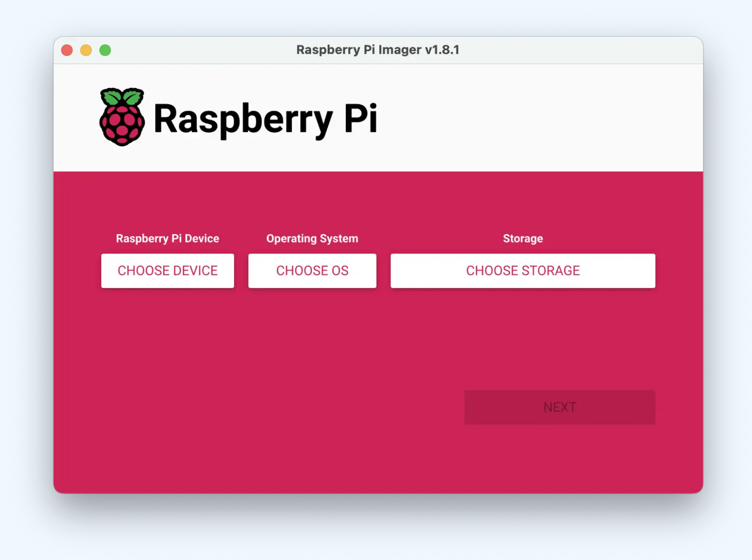The image size is (752, 560).
Task: Maximize the Imager window with green button
Action: pyautogui.click(x=106, y=50)
